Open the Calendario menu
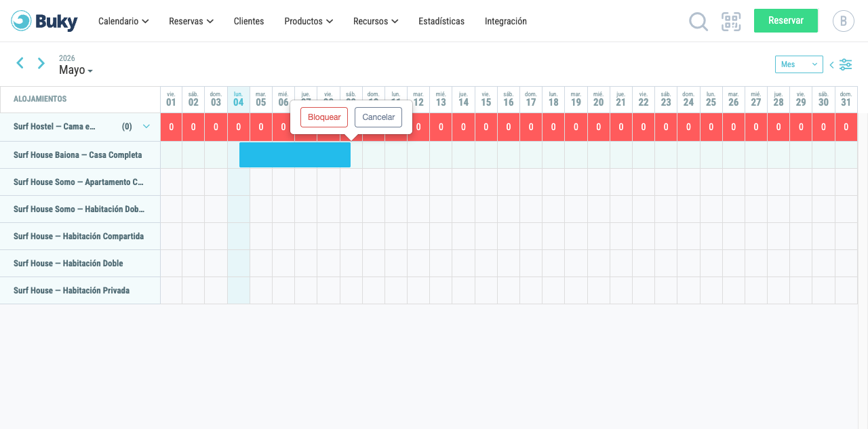This screenshot has width=868, height=429. (123, 21)
